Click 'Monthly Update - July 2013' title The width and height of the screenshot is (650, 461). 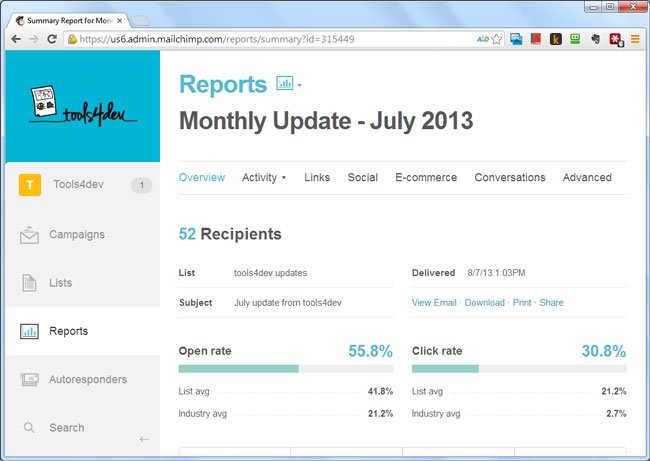point(326,121)
